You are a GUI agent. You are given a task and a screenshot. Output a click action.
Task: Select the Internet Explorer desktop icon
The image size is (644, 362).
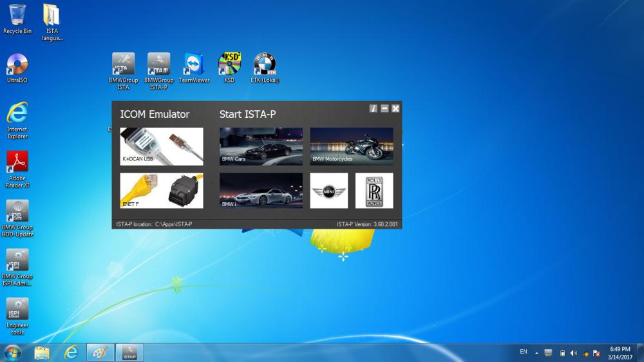pyautogui.click(x=17, y=120)
